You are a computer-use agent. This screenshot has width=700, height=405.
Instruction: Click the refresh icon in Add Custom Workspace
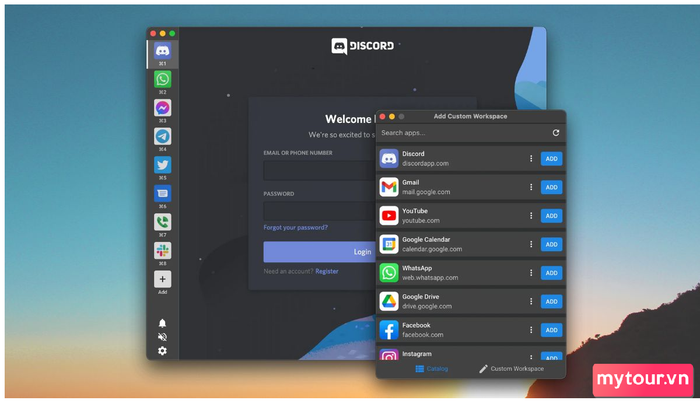pyautogui.click(x=556, y=133)
